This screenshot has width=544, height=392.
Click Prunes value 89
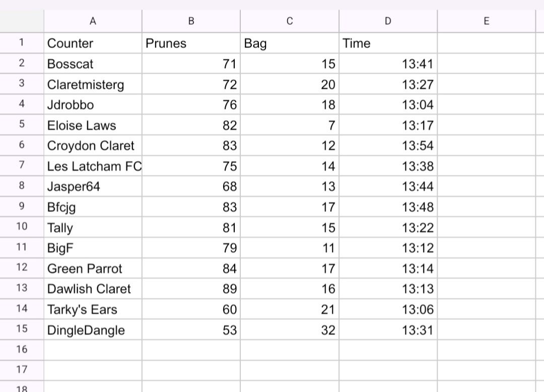pyautogui.click(x=191, y=289)
